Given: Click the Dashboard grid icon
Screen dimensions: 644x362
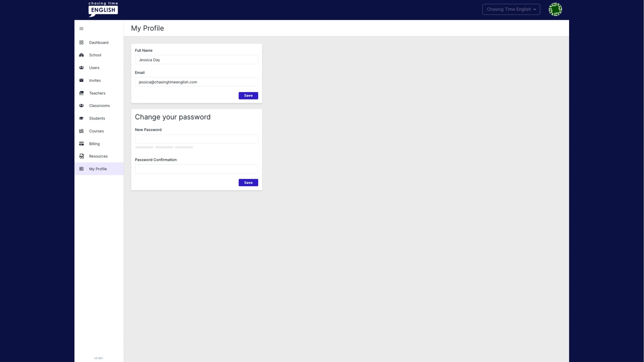Looking at the screenshot, I should (81, 42).
